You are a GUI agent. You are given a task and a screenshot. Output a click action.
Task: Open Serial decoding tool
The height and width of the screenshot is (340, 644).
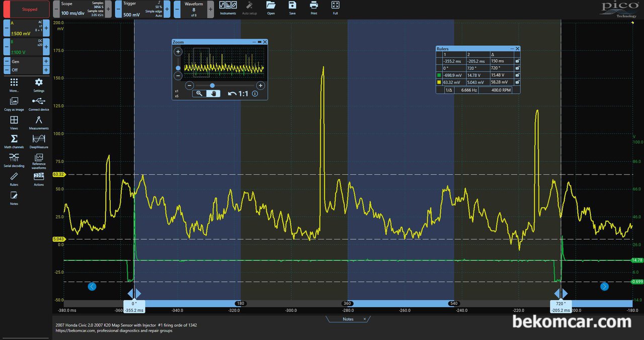click(x=14, y=161)
